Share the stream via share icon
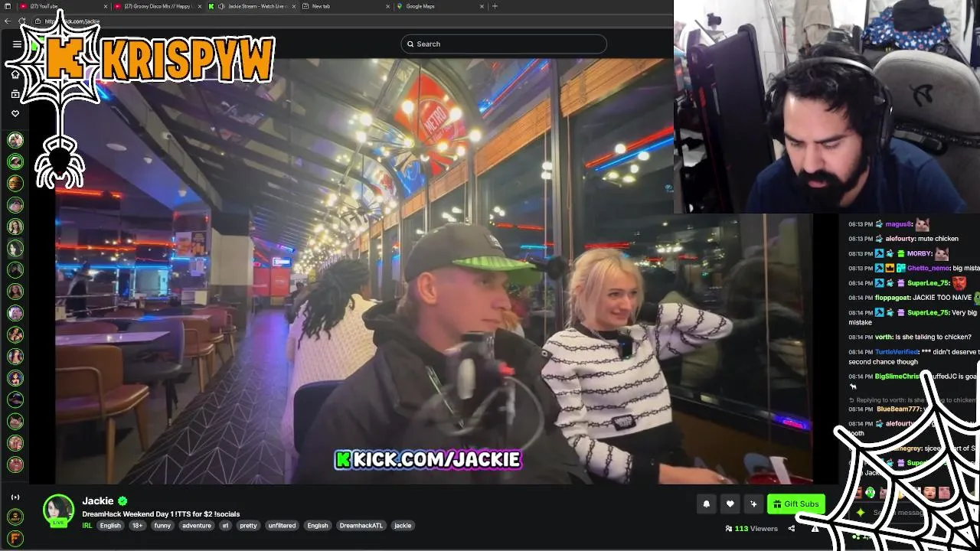The image size is (980, 551). (792, 529)
